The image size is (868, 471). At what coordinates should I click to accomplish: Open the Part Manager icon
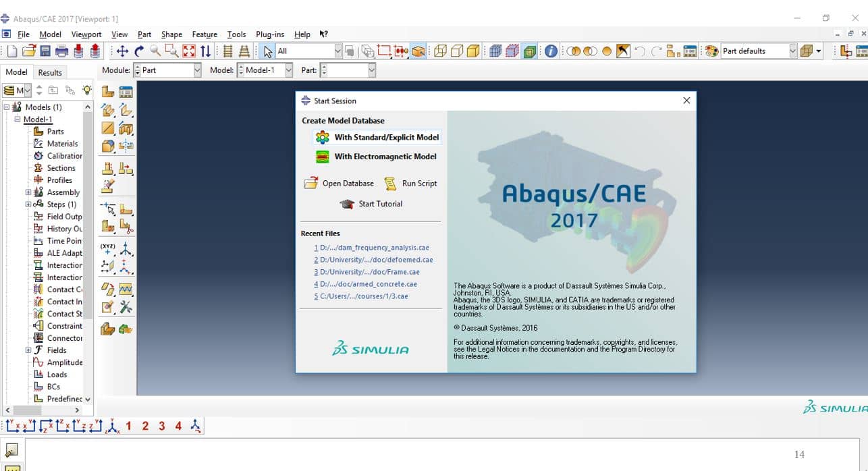pyautogui.click(x=126, y=92)
